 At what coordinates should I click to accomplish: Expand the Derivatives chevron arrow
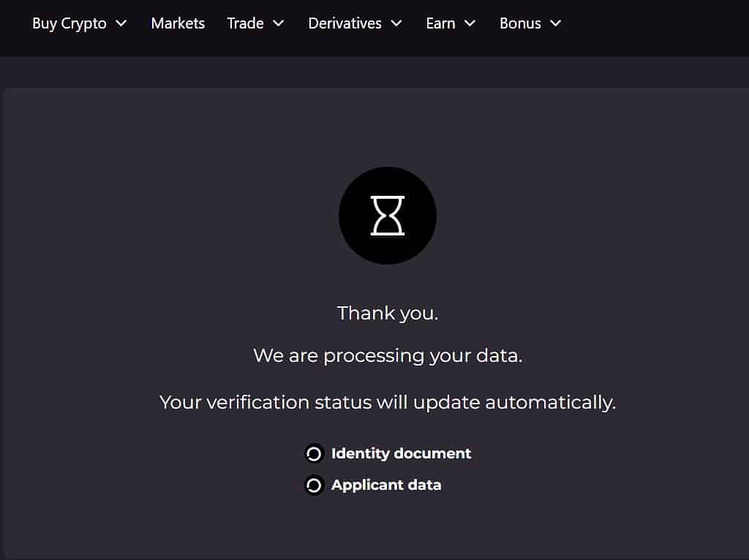click(x=396, y=23)
